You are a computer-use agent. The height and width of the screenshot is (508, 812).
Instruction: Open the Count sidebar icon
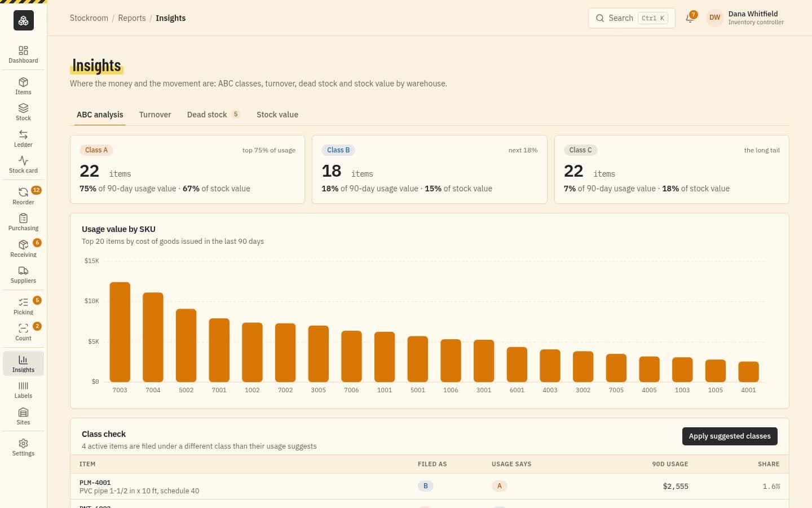pos(23,332)
